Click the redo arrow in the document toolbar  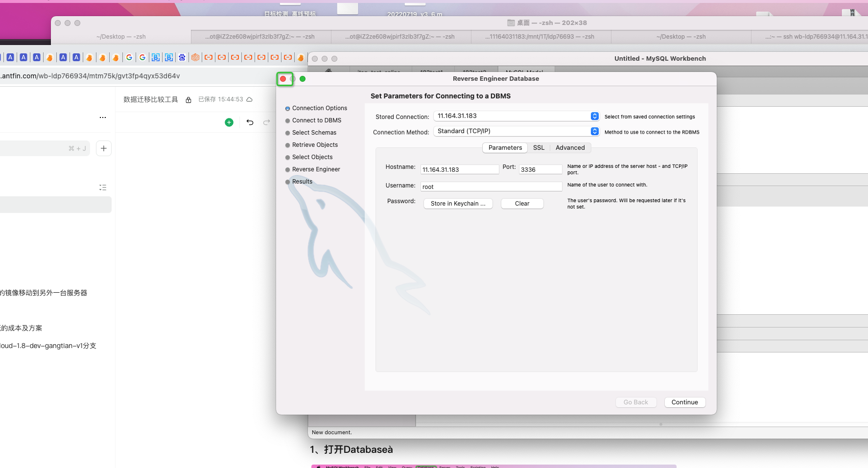click(266, 122)
